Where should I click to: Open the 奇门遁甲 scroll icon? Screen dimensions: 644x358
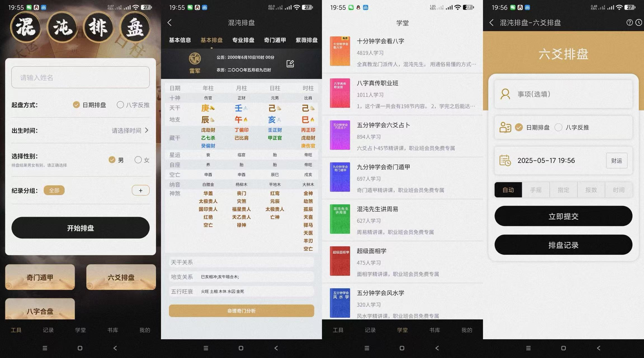[40, 277]
